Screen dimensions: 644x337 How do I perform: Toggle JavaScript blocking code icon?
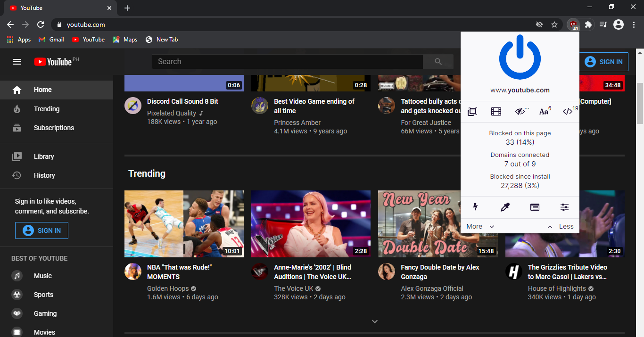[x=568, y=112]
